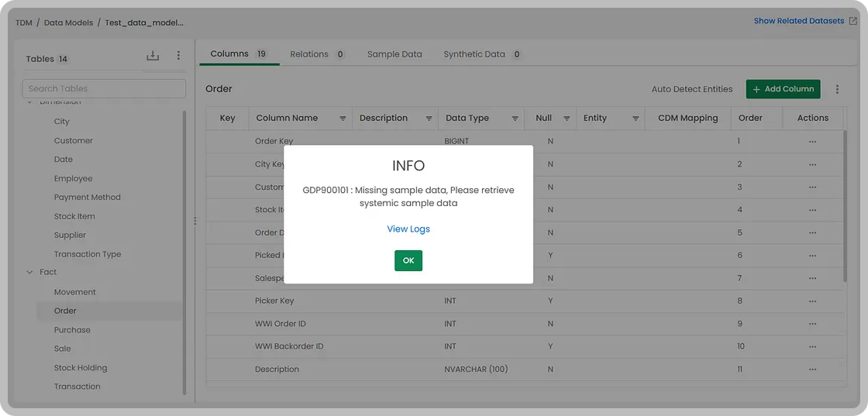Open Entity column filter icon
This screenshot has width=868, height=416.
point(636,119)
